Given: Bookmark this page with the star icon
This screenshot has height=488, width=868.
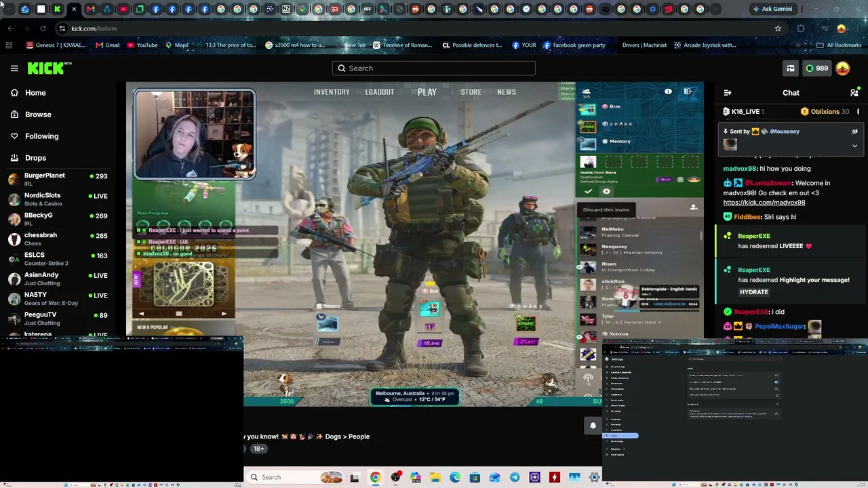Looking at the screenshot, I should tap(778, 28).
